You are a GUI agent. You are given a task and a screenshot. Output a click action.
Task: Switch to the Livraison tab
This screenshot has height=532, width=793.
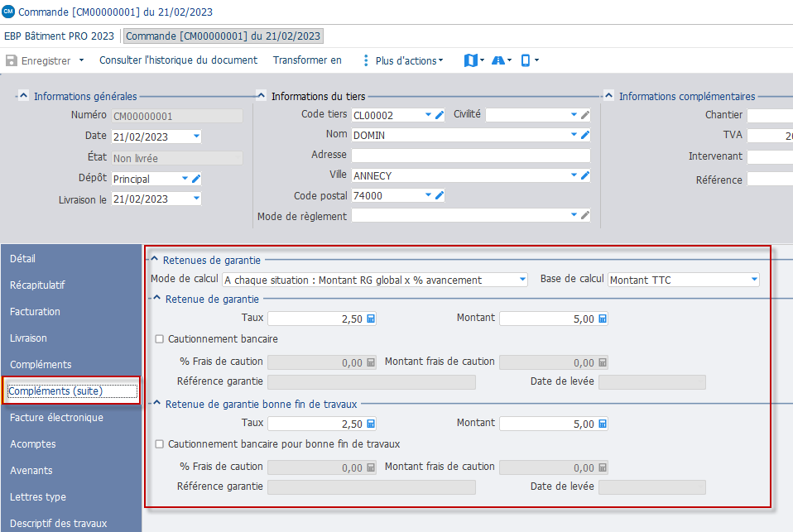coord(71,338)
